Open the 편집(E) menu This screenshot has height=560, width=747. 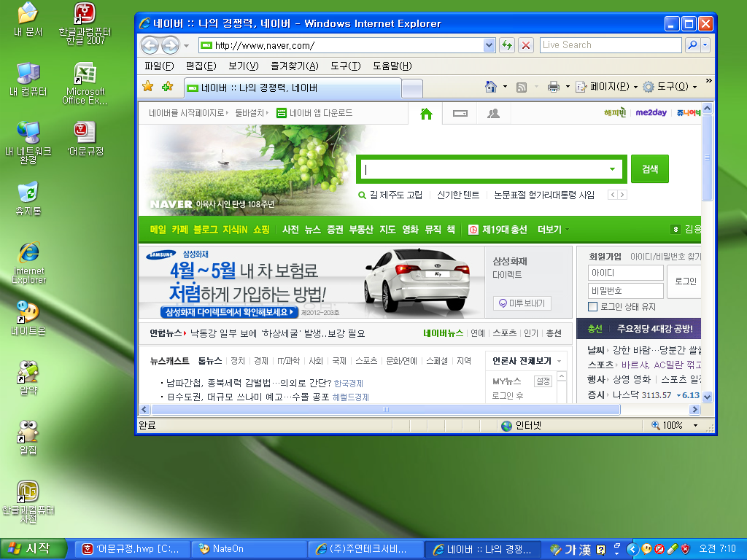click(201, 66)
